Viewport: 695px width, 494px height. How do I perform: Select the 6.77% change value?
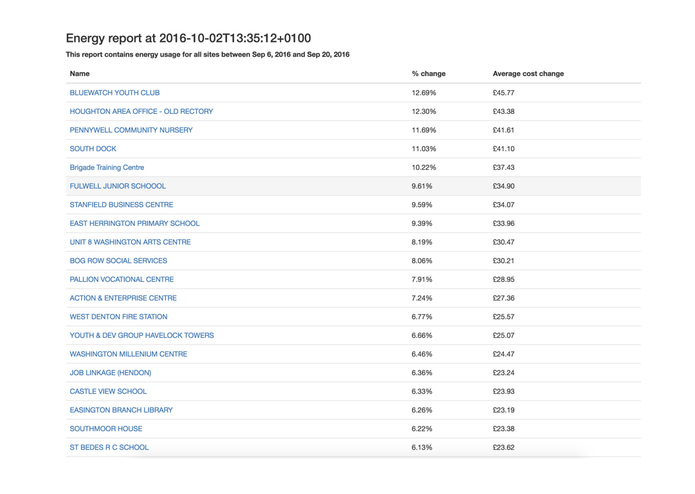click(x=422, y=316)
